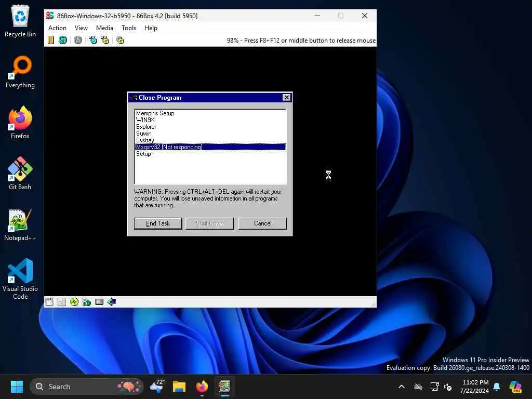Click the hard disk status icon
The height and width of the screenshot is (399, 532).
point(99,302)
